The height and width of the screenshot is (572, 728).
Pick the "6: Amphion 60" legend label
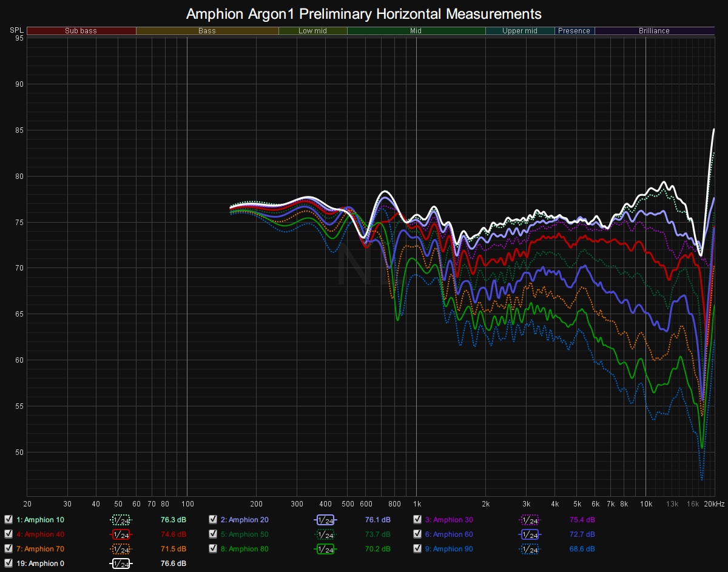tap(449, 534)
